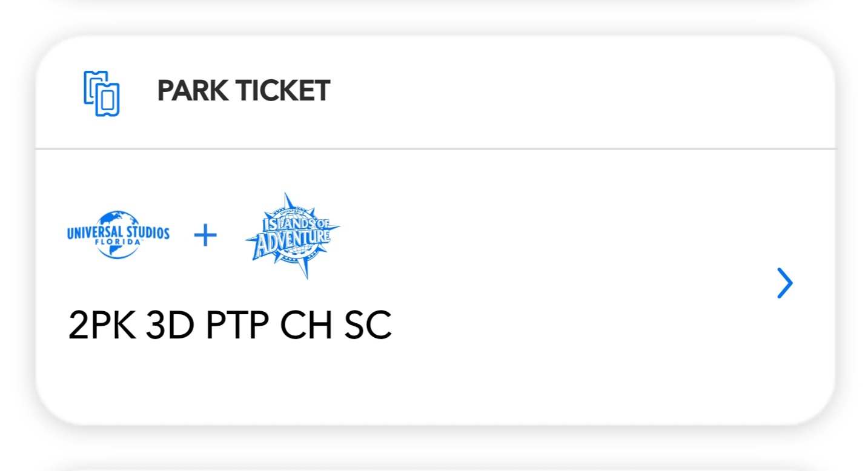The width and height of the screenshot is (868, 471).
Task: Click the UNIVERSAL STUDIOS wordmark text
Action: (118, 233)
